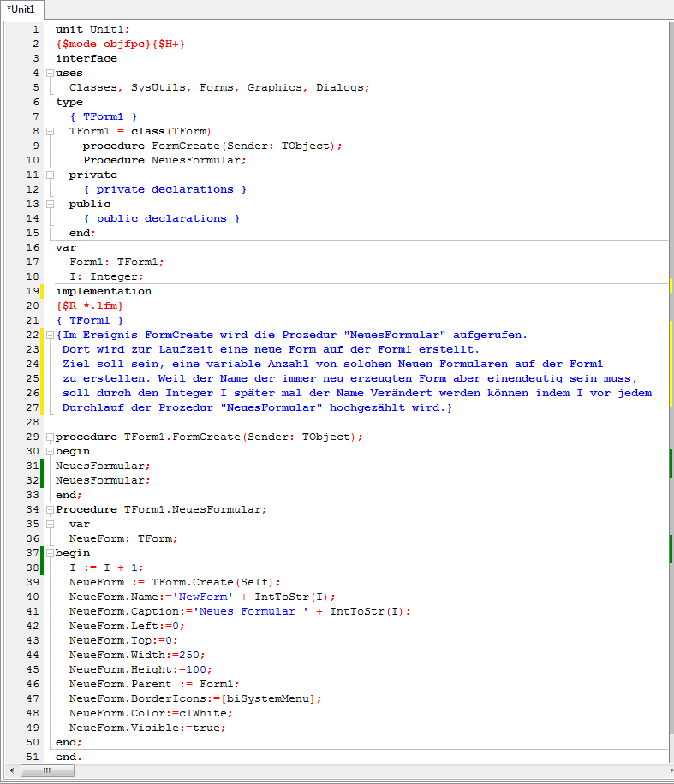Click 'class(TForm)' on line 8
Image resolution: width=674 pixels, height=784 pixels.
click(171, 132)
